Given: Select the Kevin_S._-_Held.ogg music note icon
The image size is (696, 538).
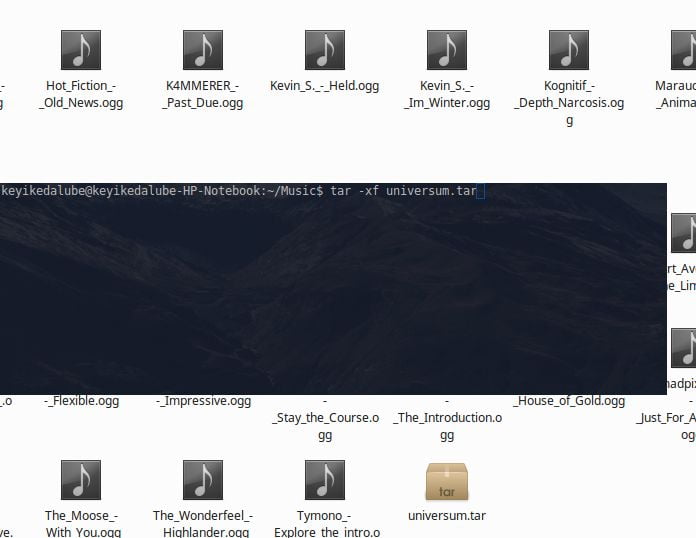Looking at the screenshot, I should 325,50.
